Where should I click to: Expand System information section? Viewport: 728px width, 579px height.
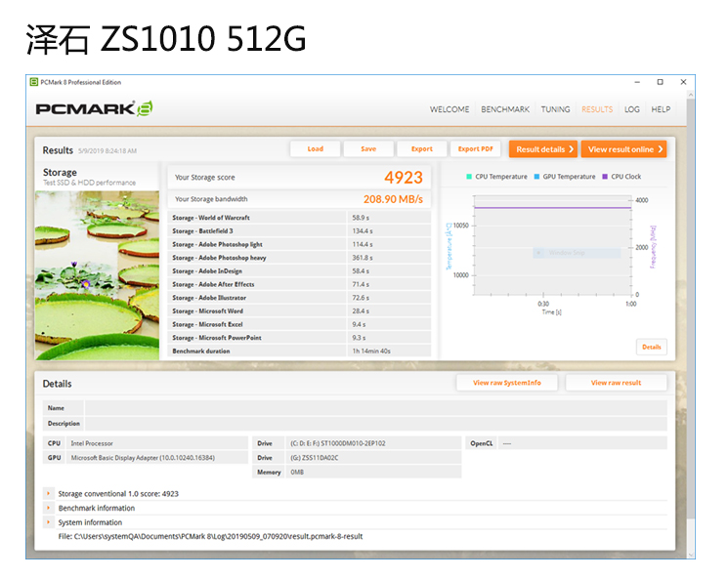(48, 522)
